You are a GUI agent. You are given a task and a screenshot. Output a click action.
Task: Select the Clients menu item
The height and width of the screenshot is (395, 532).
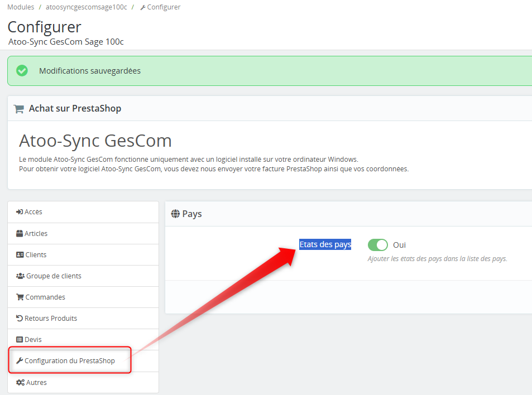(83, 254)
